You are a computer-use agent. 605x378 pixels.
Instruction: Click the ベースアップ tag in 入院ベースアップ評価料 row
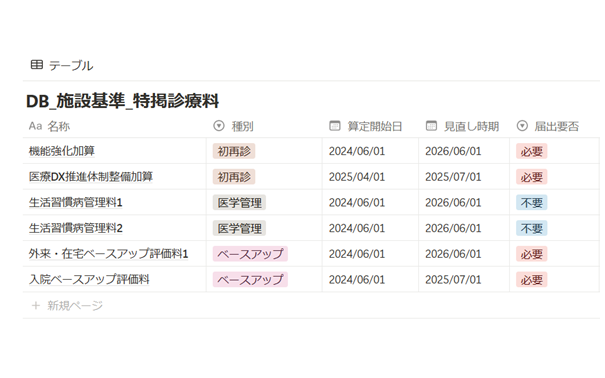click(x=250, y=280)
